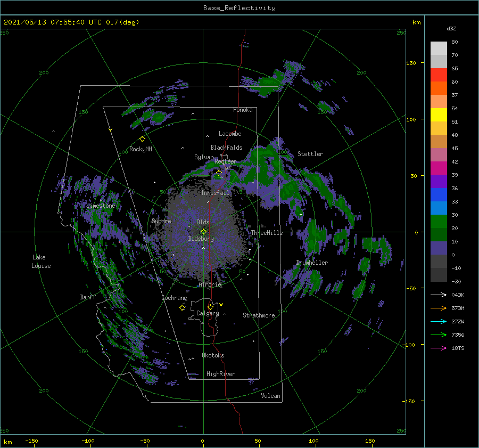
Task: Click the Calgary city label
Action: click(208, 313)
